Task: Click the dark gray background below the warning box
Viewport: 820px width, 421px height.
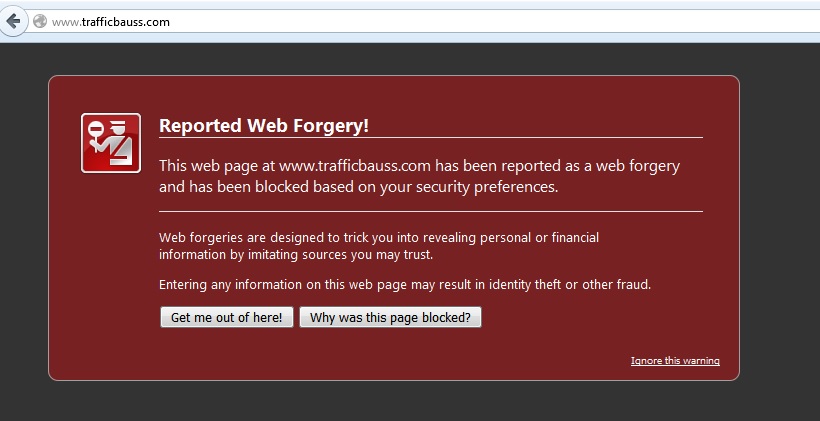Action: coord(410,401)
